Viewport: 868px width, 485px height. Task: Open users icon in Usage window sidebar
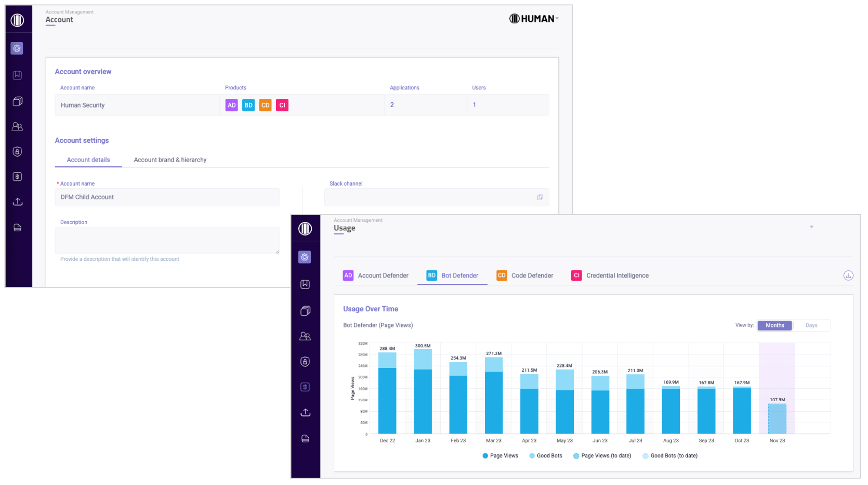(305, 336)
